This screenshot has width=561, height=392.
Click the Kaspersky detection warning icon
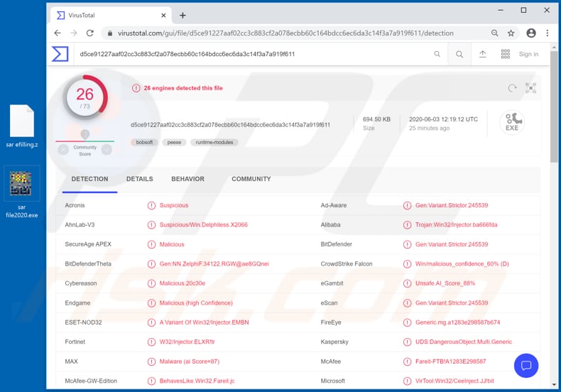[x=407, y=342]
